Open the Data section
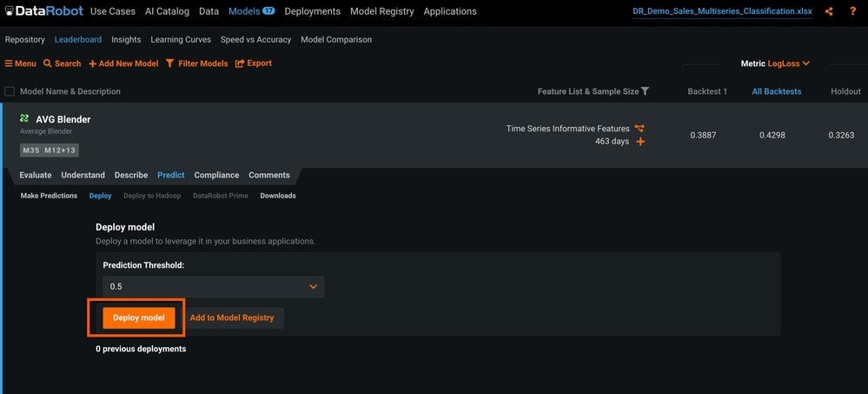Screen dimensions: 868x394 click(209, 11)
